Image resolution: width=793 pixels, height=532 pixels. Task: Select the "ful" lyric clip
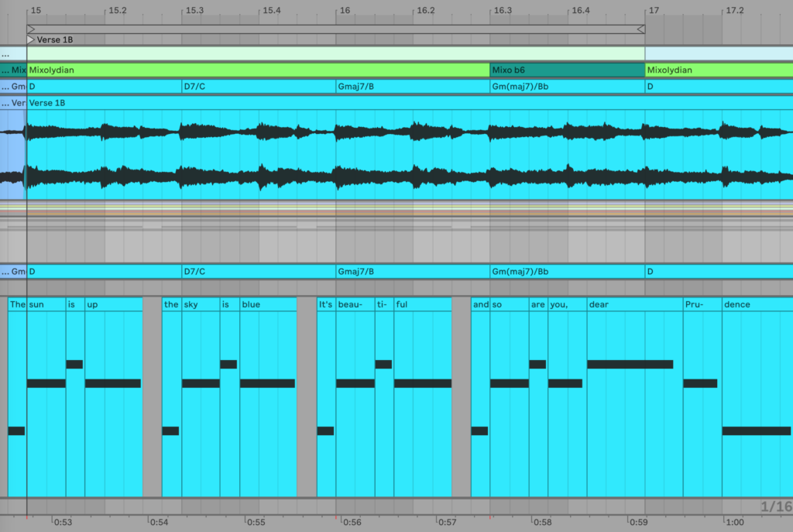click(x=423, y=304)
